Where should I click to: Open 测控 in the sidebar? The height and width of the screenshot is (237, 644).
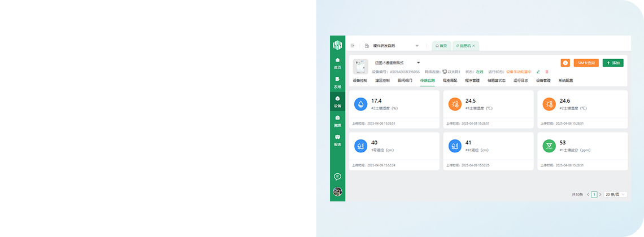point(337,121)
